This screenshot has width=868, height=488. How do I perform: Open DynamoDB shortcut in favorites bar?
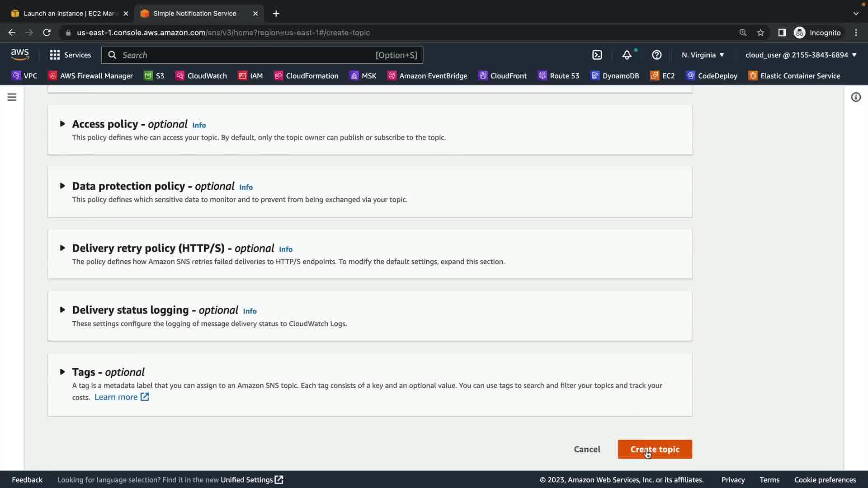(615, 76)
